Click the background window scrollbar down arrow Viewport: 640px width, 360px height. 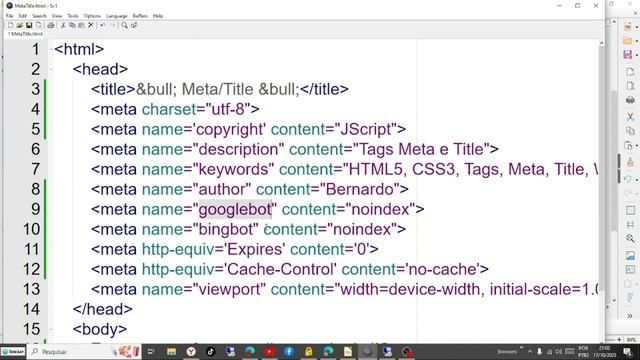pyautogui.click(x=614, y=300)
